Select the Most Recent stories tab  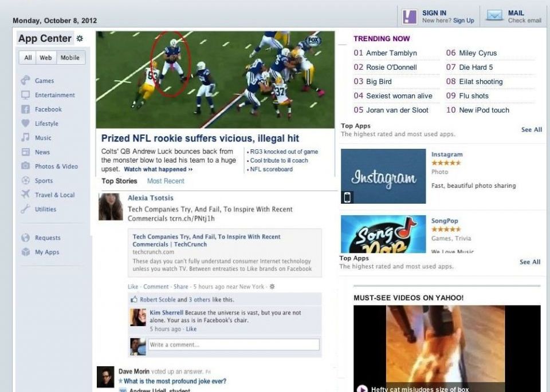coord(166,181)
